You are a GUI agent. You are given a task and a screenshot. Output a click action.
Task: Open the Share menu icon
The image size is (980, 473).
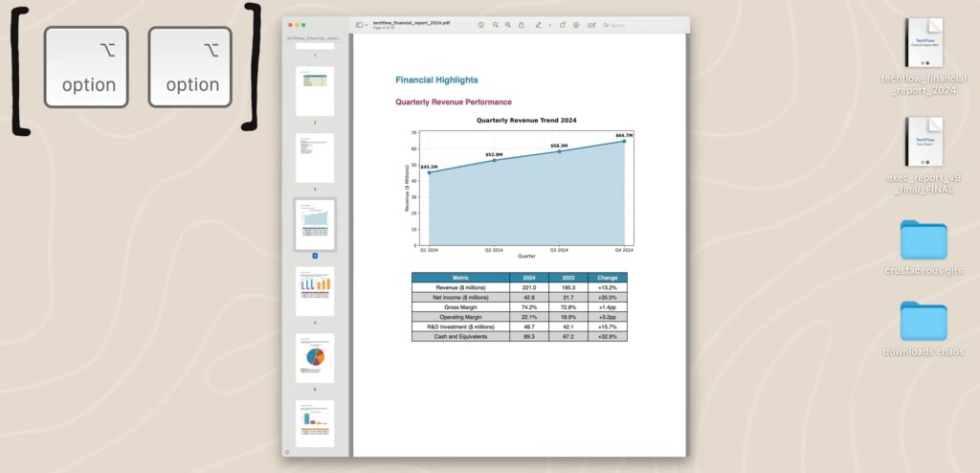pos(522,24)
